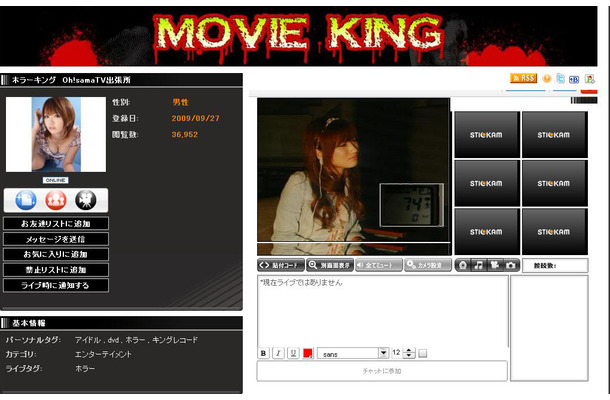Click the dark blue bookmark share icon
The width and height of the screenshot is (610, 400).
pyautogui.click(x=574, y=79)
